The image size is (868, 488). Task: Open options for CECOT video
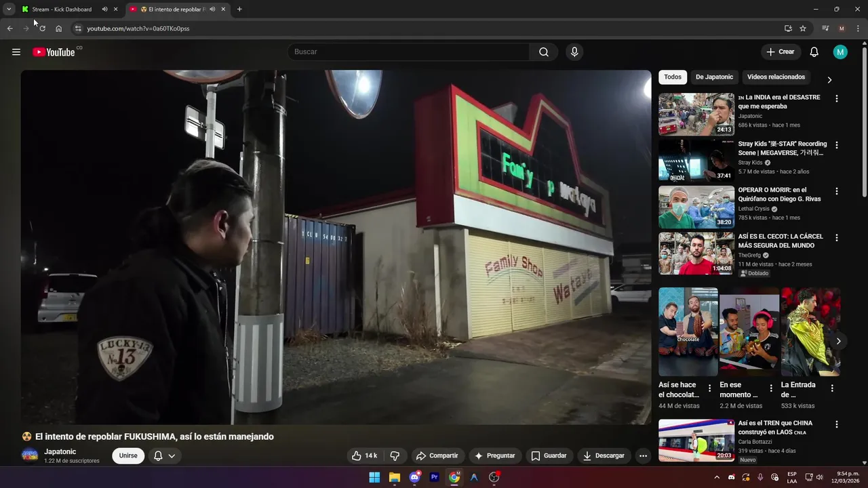coord(836,238)
